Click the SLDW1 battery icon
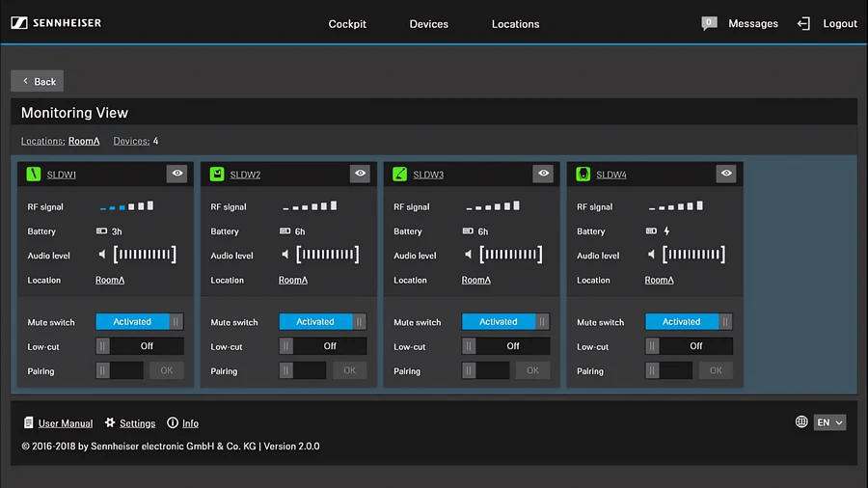Image resolution: width=868 pixels, height=488 pixels. coord(101,230)
